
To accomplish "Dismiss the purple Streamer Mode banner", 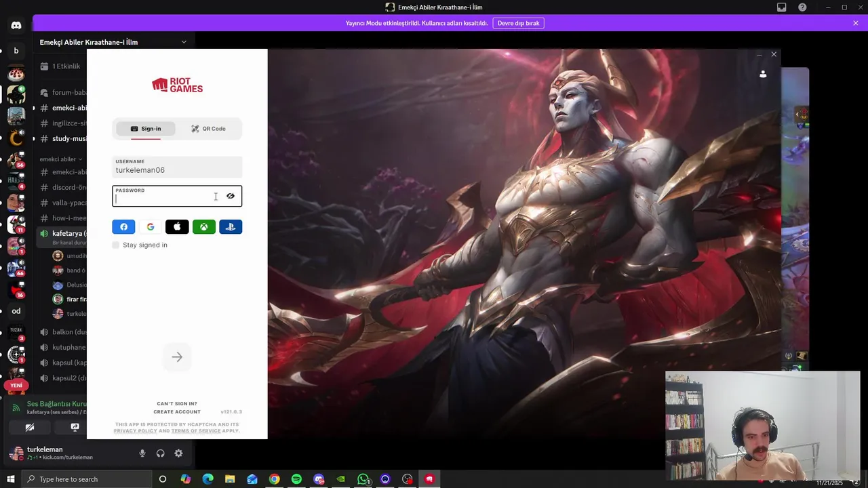I will click(856, 23).
